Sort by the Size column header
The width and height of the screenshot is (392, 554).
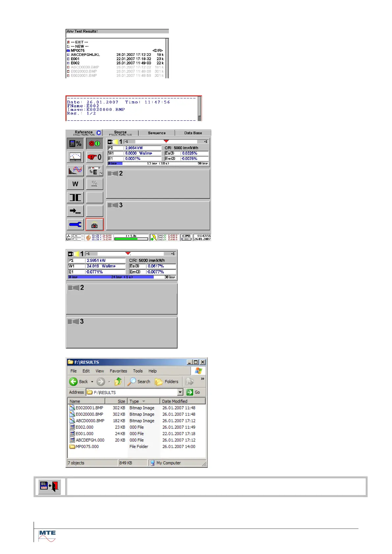point(116,401)
